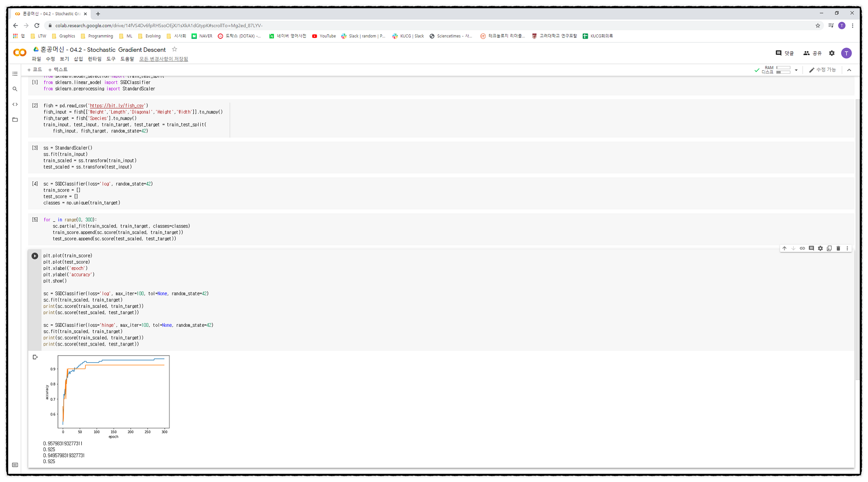The height and width of the screenshot is (482, 868).
Task: Mirror cell in tab icon
Action: 829,248
